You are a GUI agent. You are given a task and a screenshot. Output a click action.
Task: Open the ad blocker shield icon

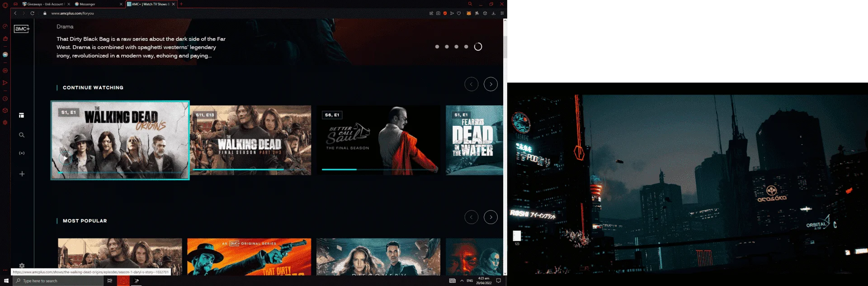(445, 13)
